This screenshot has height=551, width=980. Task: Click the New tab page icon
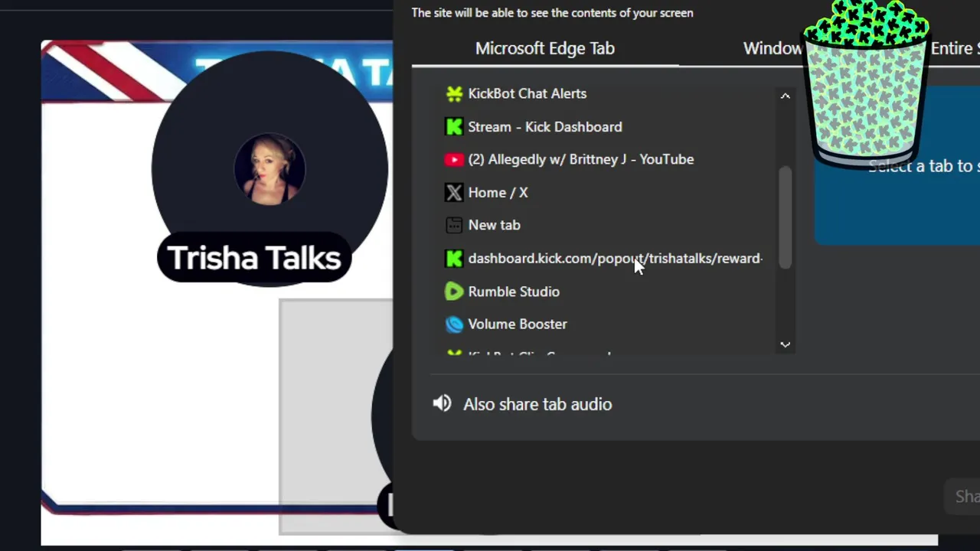point(454,225)
